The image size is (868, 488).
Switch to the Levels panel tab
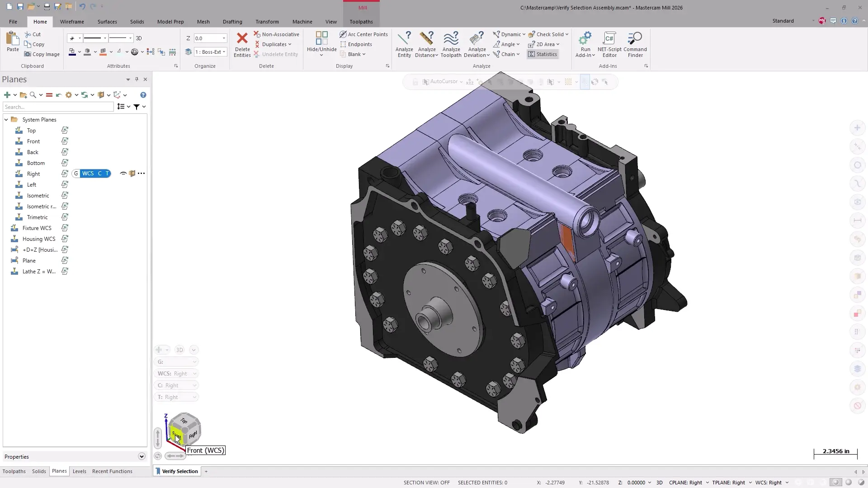click(79, 471)
